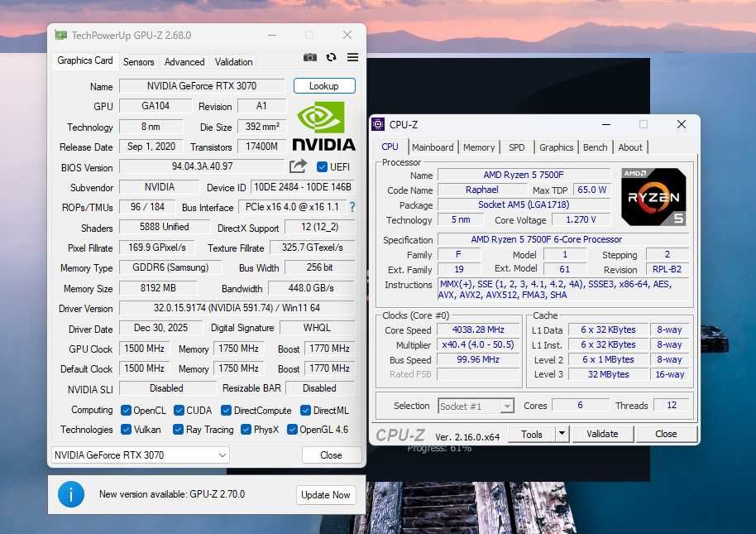The width and height of the screenshot is (756, 534).
Task: Click the BIOS Version field 94.04.3A.40.97
Action: [x=202, y=166]
